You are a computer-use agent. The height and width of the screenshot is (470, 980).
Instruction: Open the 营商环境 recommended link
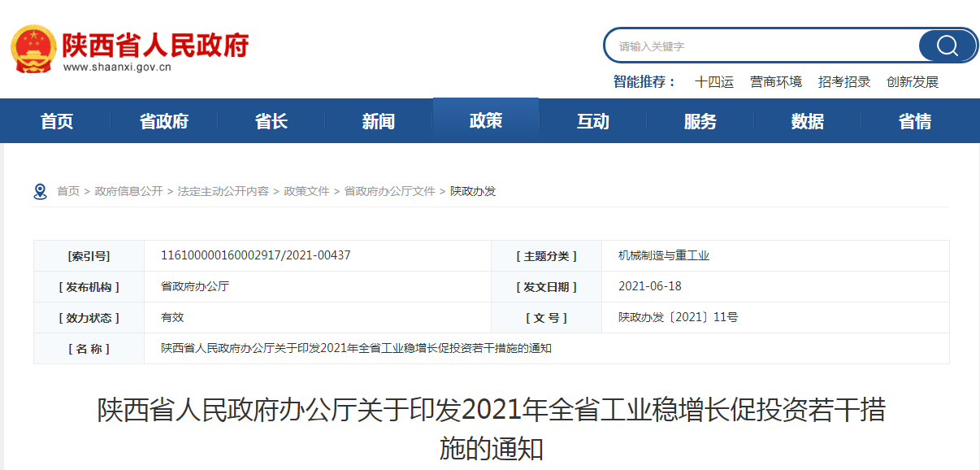click(x=776, y=82)
